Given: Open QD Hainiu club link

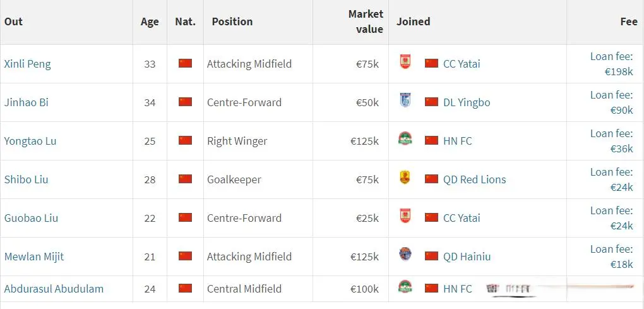Looking at the screenshot, I should 467,257.
